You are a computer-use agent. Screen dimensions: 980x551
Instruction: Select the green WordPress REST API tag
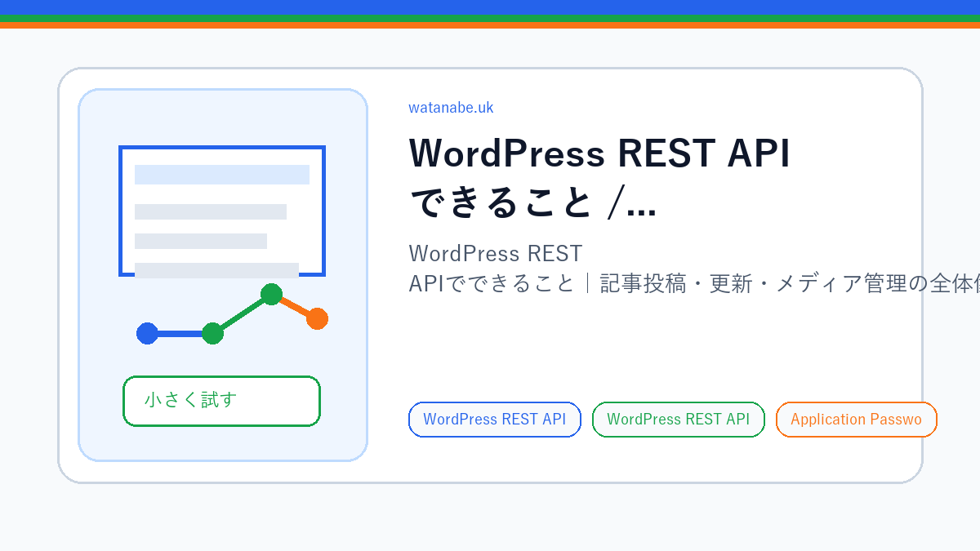tap(678, 420)
